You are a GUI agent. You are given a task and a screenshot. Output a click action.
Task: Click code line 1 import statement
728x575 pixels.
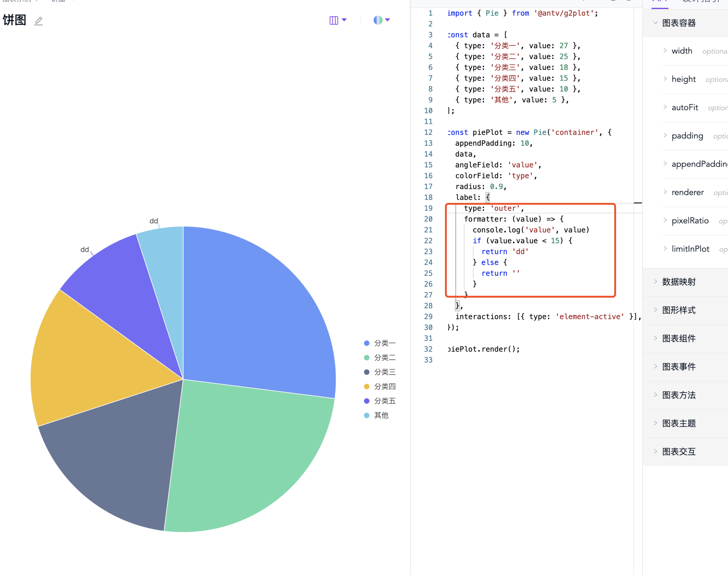point(523,13)
